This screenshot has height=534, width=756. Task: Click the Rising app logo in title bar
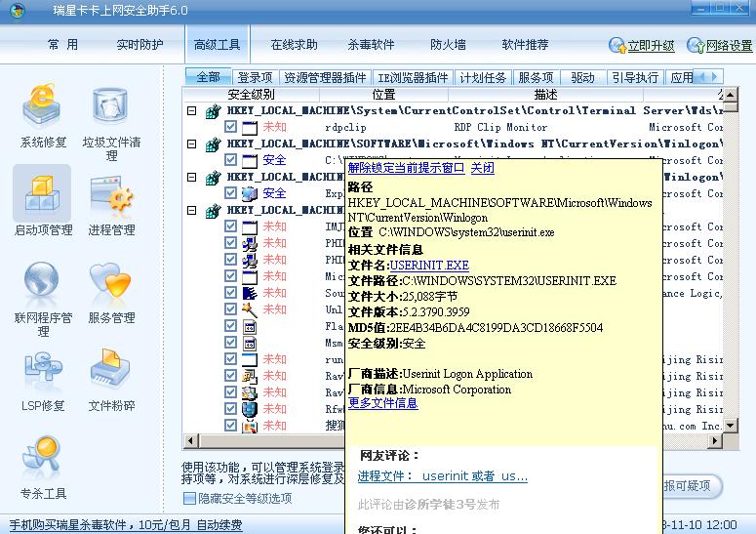pos(18,11)
